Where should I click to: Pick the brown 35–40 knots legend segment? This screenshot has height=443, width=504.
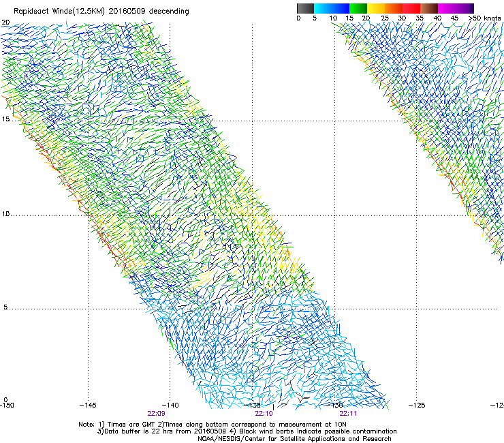click(429, 8)
